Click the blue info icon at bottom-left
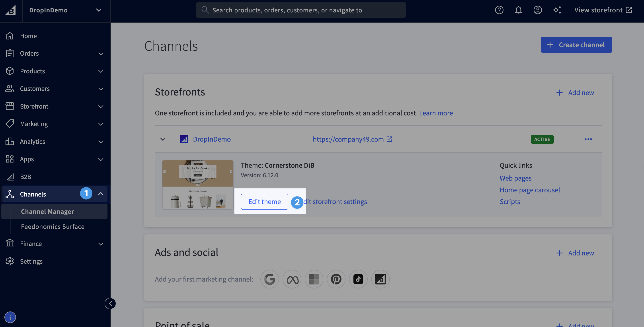Image resolution: width=644 pixels, height=327 pixels. [x=10, y=317]
